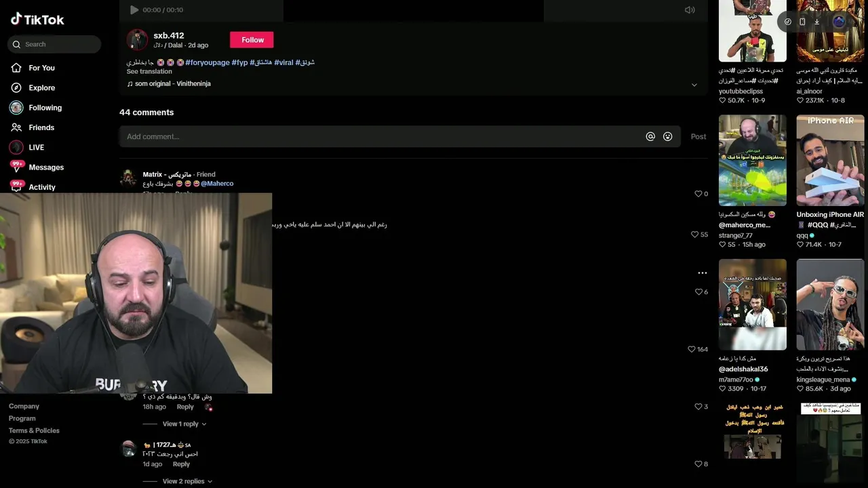
Task: Click Post comment button
Action: [698, 137]
